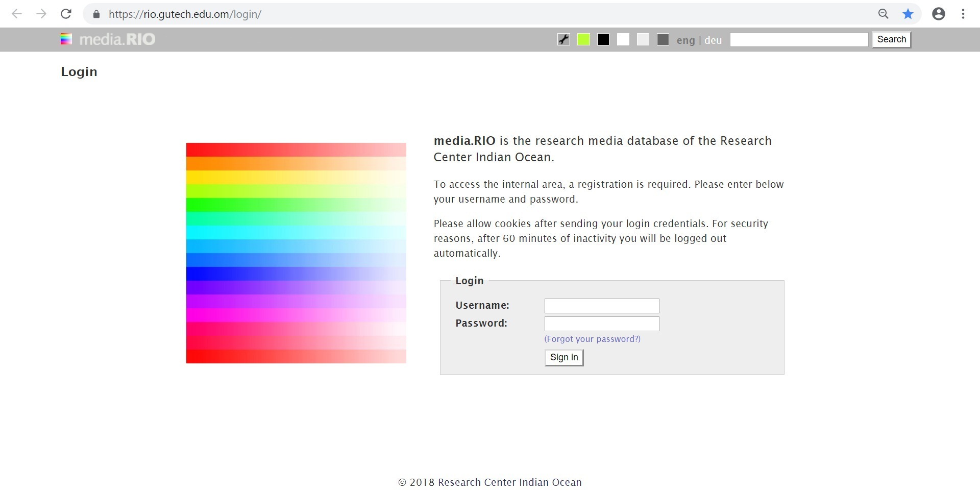980x494 pixels.
Task: Select the dark gray color theme swatch
Action: 663,39
